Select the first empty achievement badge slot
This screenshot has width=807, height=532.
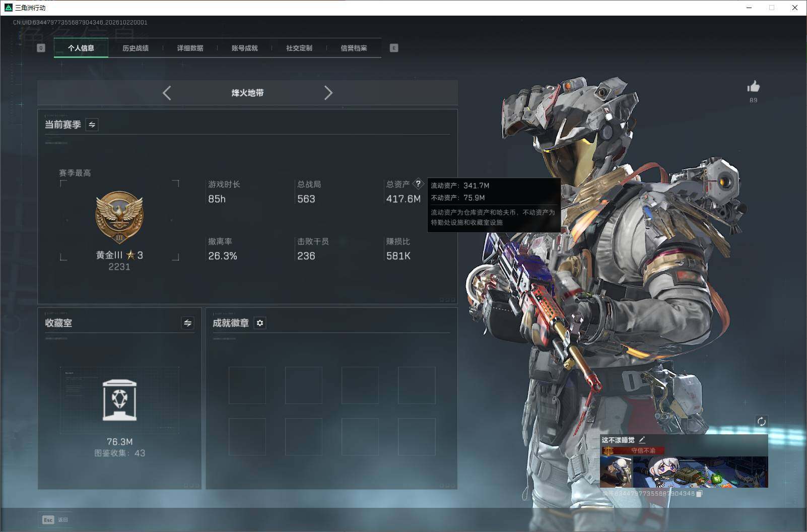pyautogui.click(x=247, y=385)
